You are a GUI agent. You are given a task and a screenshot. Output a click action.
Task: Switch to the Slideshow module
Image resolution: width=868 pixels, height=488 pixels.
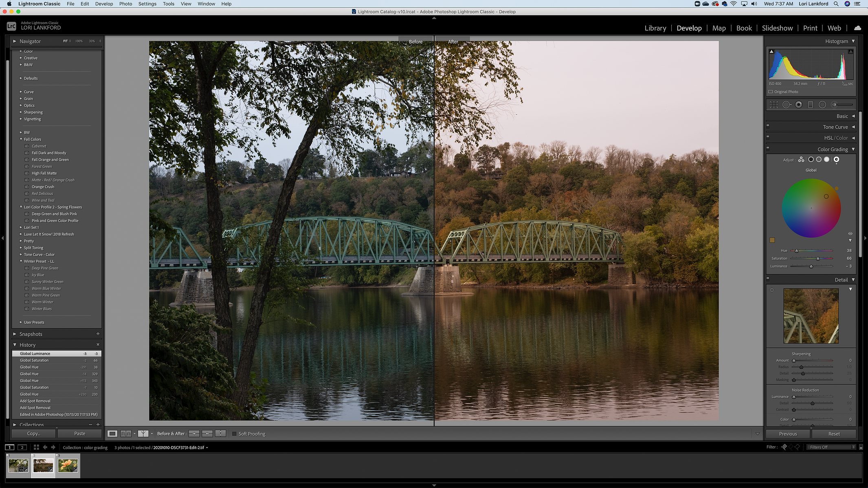click(777, 28)
